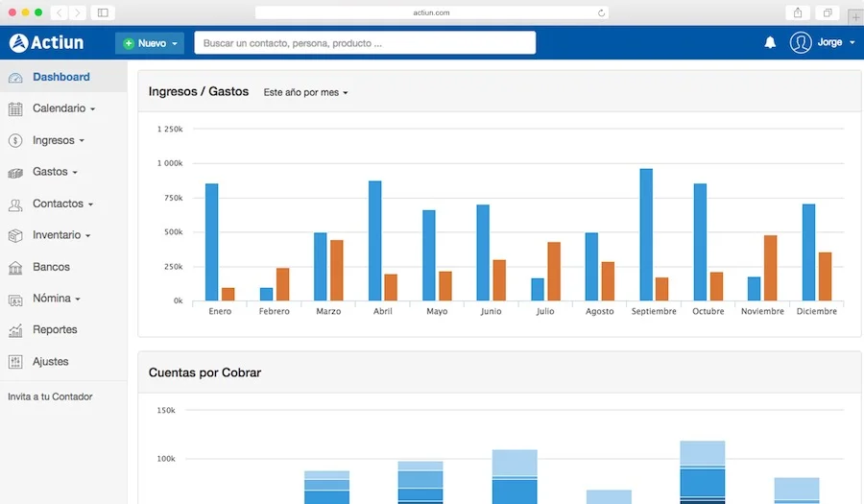Click the orange Noviembre expense bar
Viewport: 864px width, 504px height.
click(770, 268)
